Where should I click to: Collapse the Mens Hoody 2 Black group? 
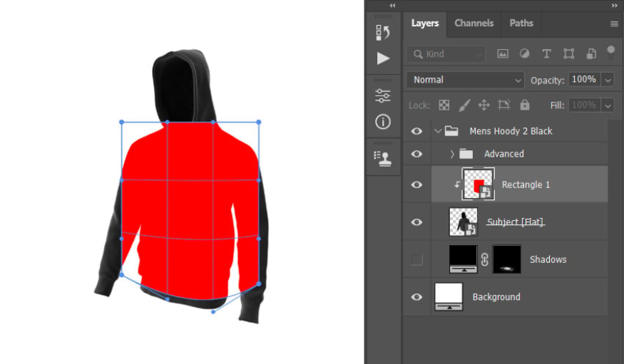coord(438,131)
